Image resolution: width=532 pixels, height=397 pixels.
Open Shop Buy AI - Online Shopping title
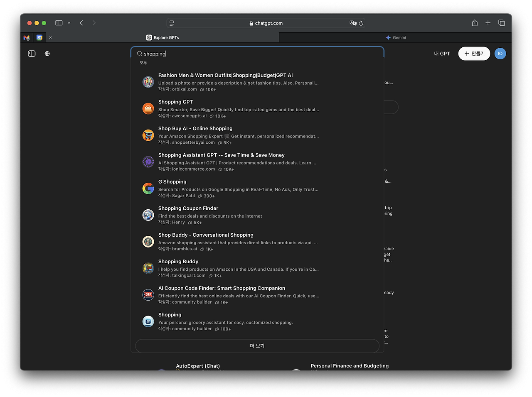[x=195, y=128]
